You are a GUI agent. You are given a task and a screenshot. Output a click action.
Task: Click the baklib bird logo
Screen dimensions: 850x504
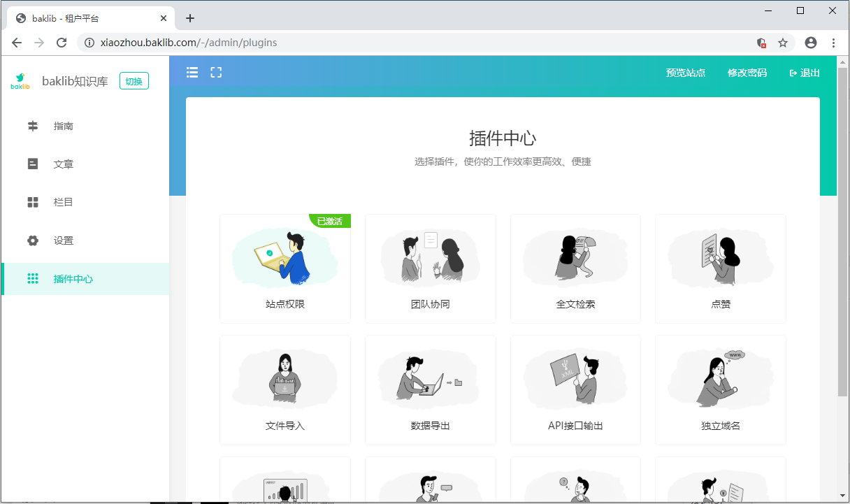point(20,81)
